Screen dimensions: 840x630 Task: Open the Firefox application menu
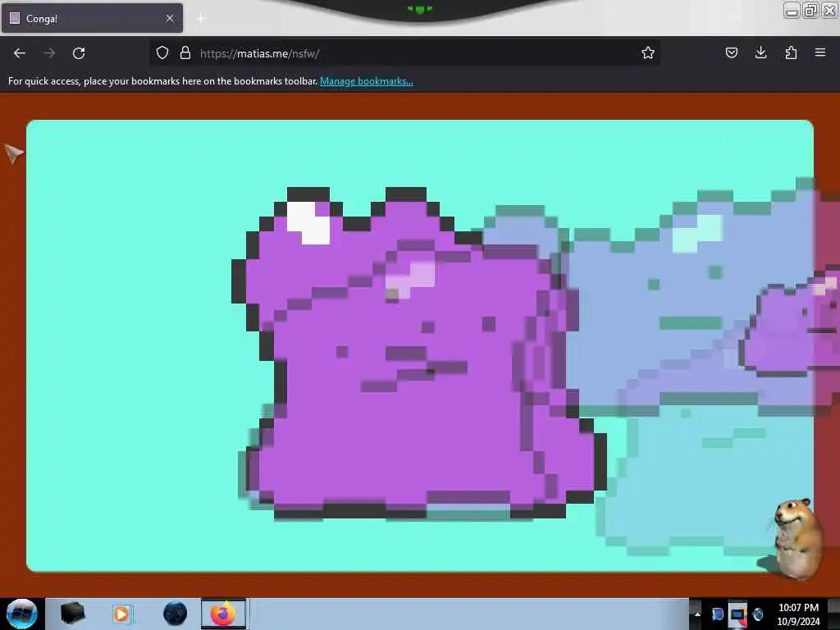click(820, 52)
